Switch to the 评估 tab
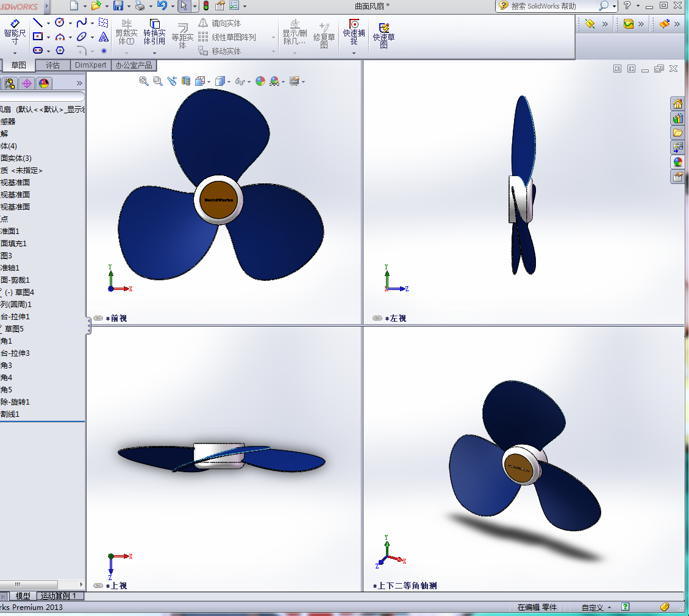The height and width of the screenshot is (616, 689). [52, 65]
